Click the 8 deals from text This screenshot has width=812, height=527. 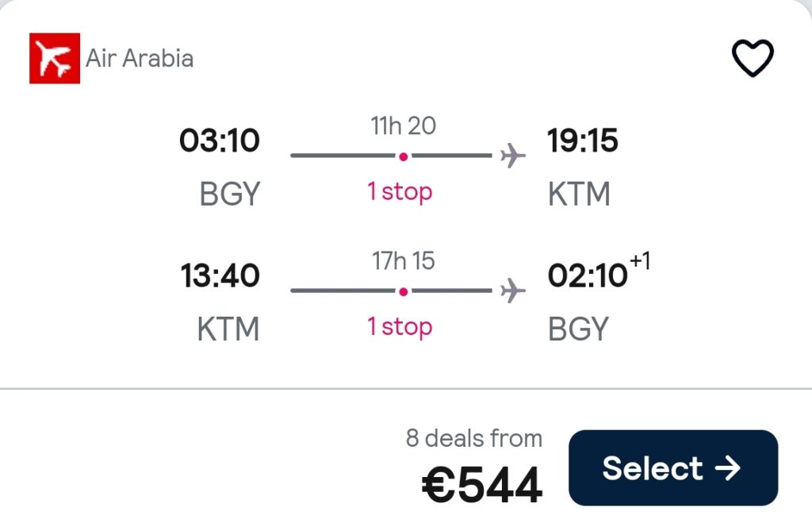(x=474, y=438)
